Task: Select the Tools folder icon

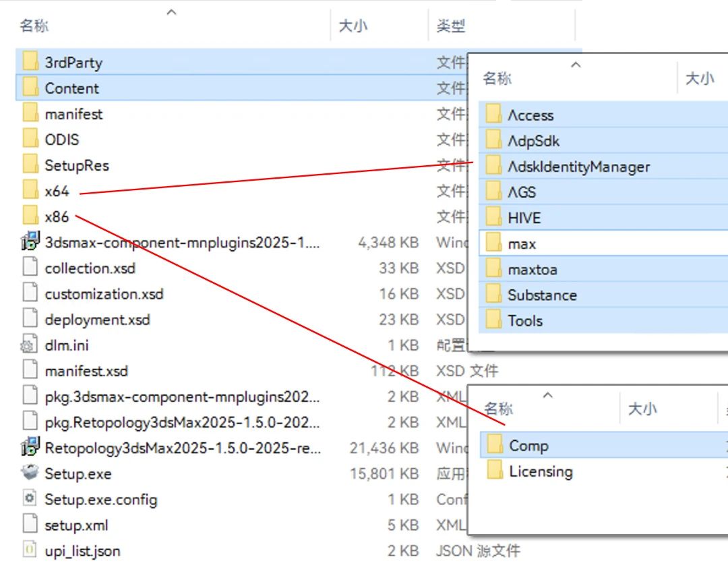Action: 493,320
